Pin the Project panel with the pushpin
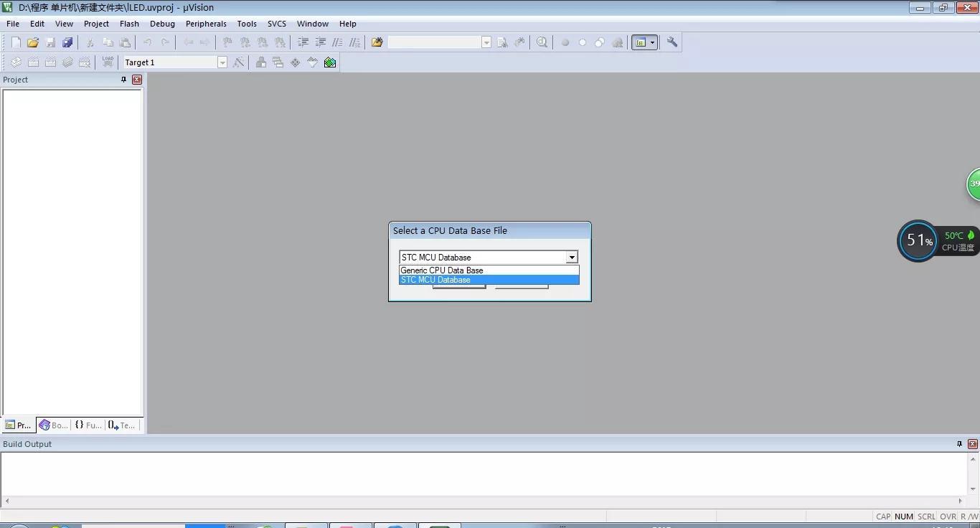980x528 pixels. [123, 80]
